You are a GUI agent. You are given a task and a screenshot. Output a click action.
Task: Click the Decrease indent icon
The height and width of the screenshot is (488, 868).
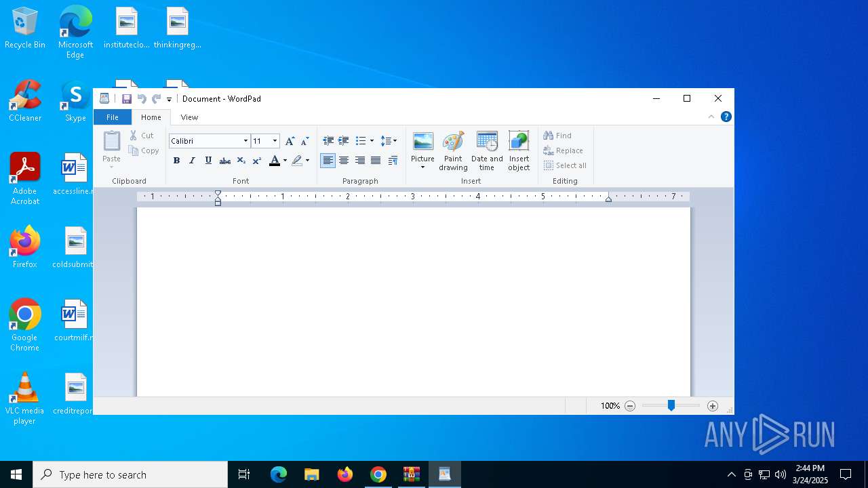pyautogui.click(x=328, y=141)
